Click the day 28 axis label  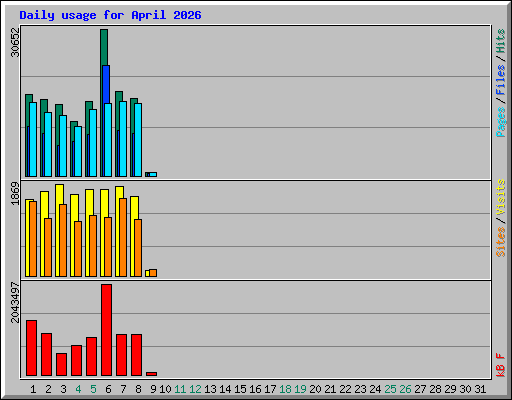click(x=435, y=389)
